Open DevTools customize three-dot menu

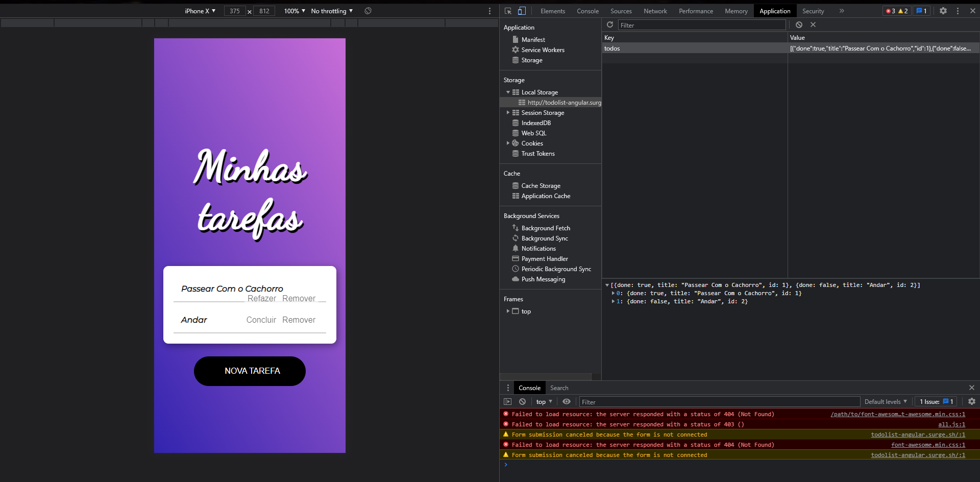click(x=958, y=11)
